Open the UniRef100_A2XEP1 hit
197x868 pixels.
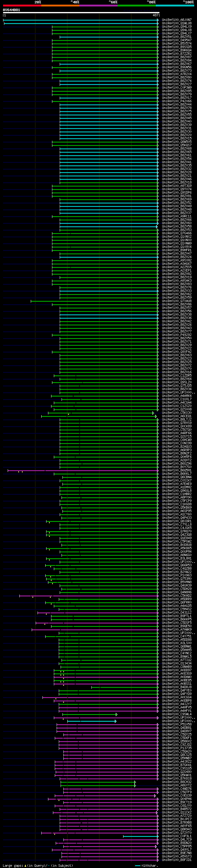click(x=176, y=271)
